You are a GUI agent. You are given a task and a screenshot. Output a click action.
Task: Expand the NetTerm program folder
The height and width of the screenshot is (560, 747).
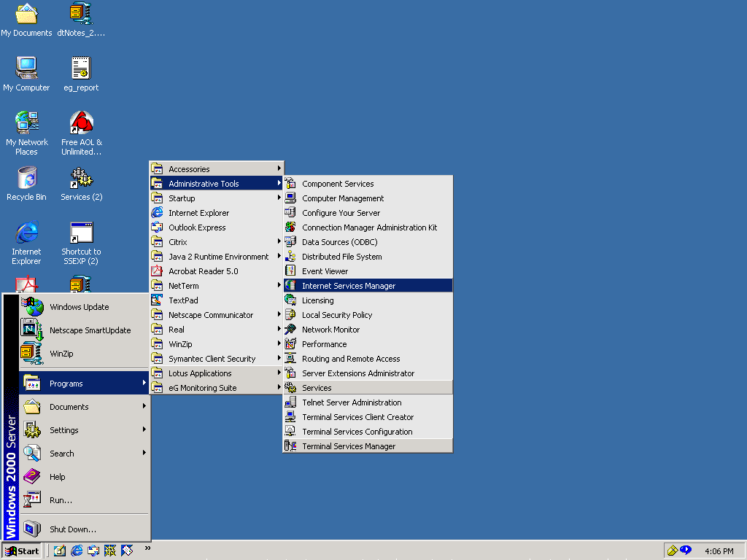pos(217,286)
